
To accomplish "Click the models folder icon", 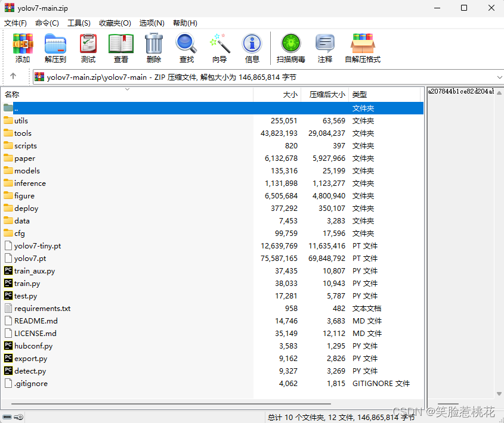I will point(8,170).
